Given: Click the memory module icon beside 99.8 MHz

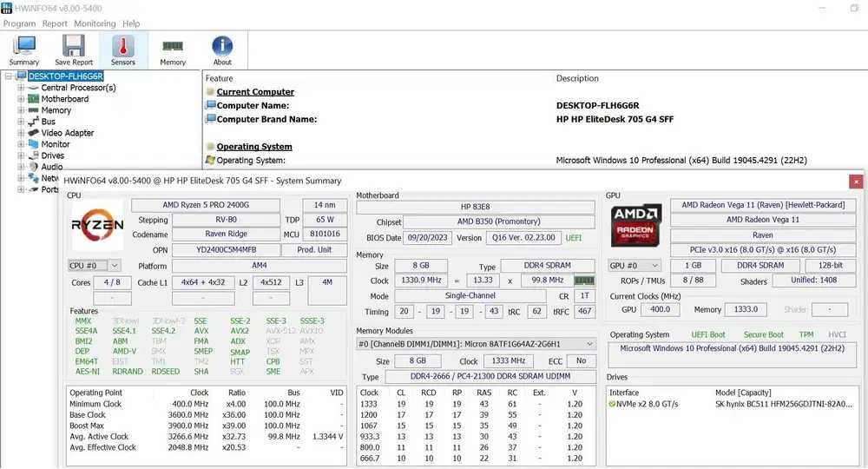Looking at the screenshot, I should pos(584,281).
